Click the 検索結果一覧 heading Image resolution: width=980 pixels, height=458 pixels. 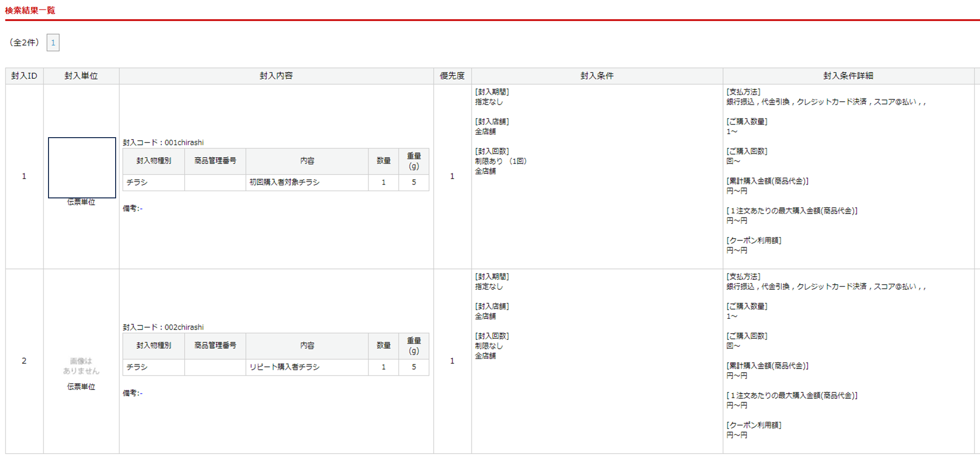[30, 10]
